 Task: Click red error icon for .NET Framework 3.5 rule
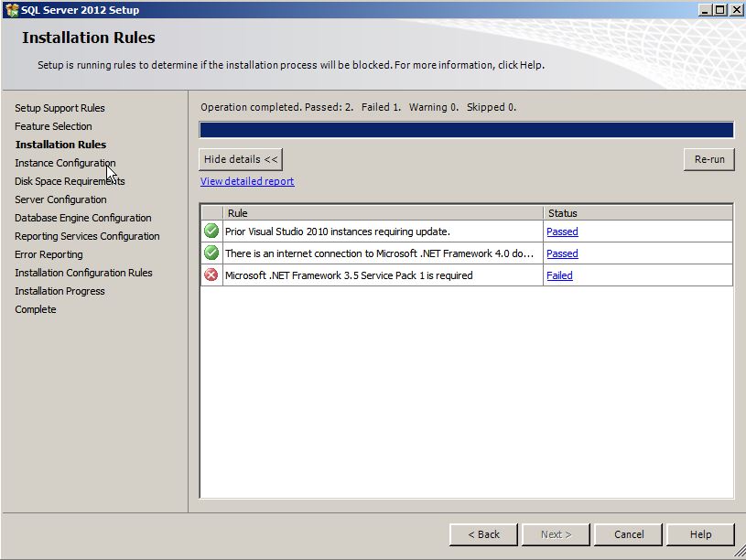tap(211, 275)
